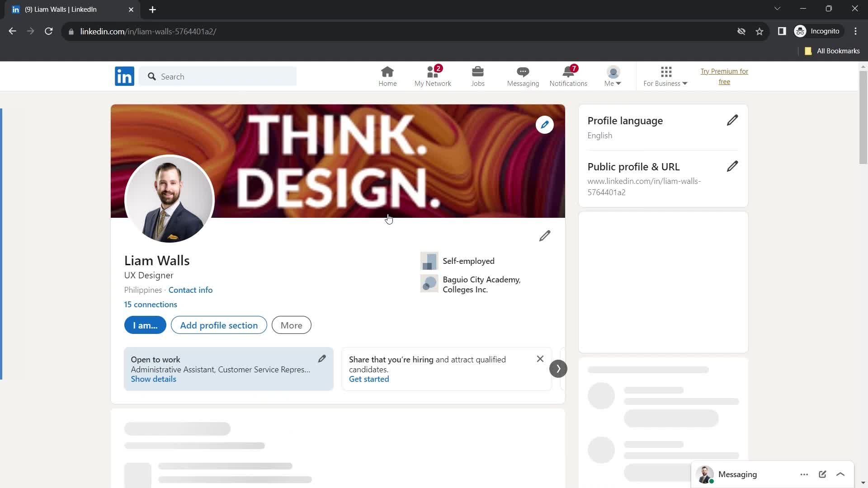The width and height of the screenshot is (868, 488).
Task: Click the Show details link under Open to Work
Action: 153,378
